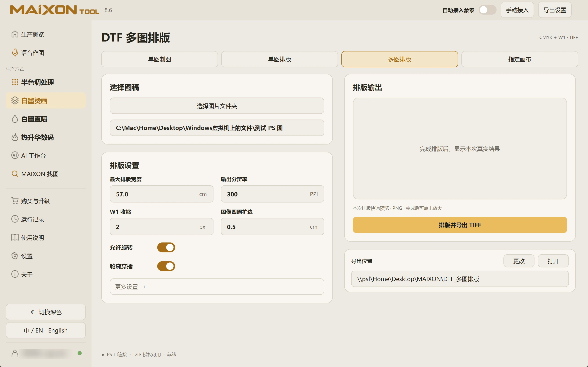Switch to 指定画布 tab
The width and height of the screenshot is (588, 367).
pos(519,59)
